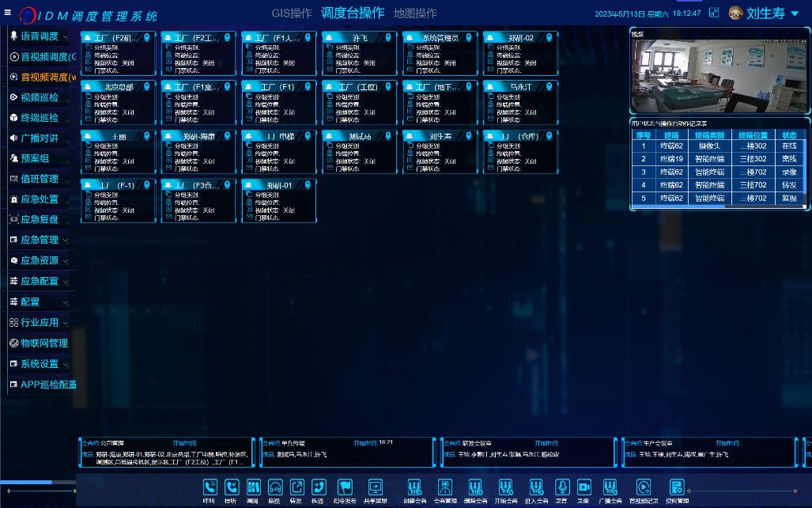Click the webcam icon on 北京总部 card

(145, 86)
